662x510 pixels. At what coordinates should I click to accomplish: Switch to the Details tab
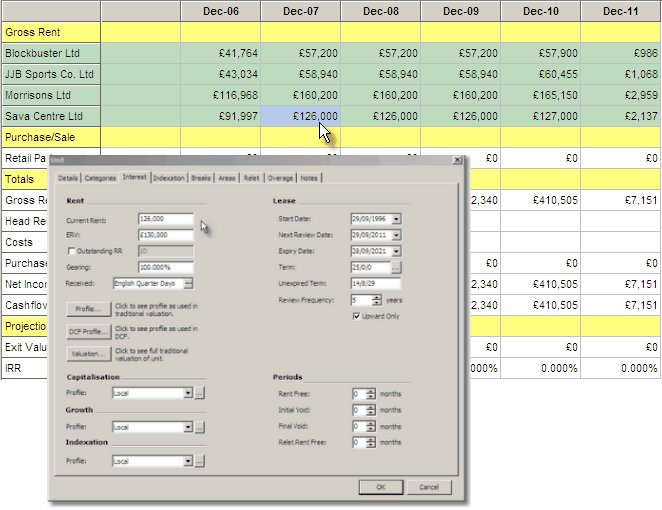(68, 178)
